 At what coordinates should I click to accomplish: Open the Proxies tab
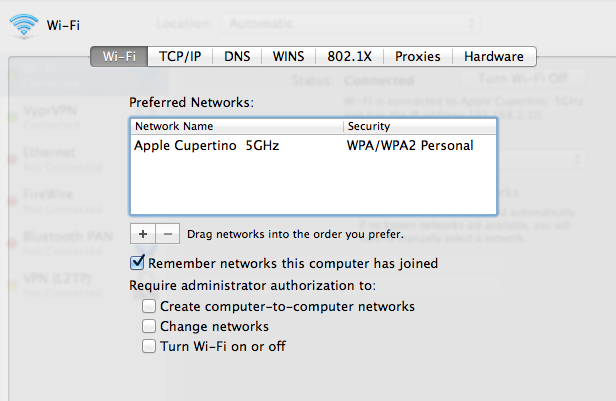[x=417, y=57]
